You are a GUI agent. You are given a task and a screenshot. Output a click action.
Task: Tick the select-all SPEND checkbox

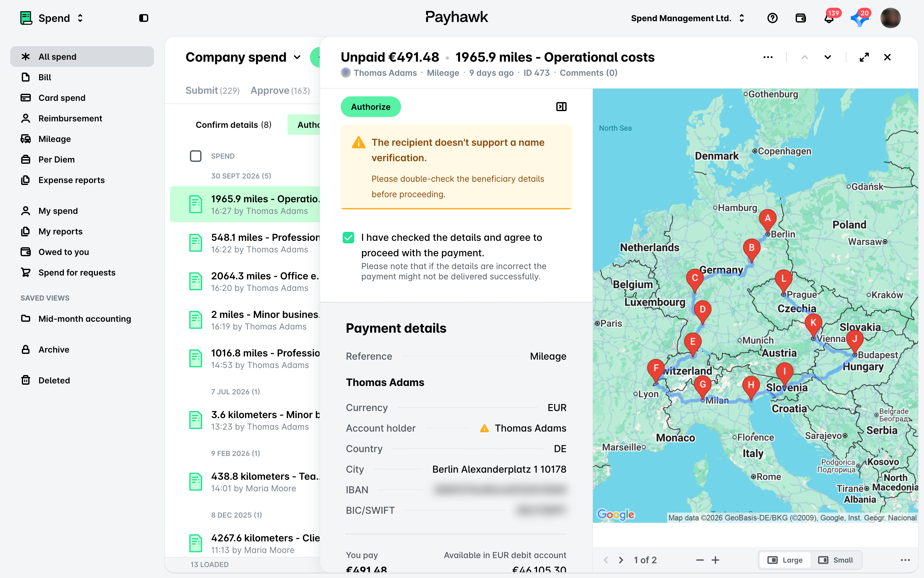pyautogui.click(x=195, y=156)
